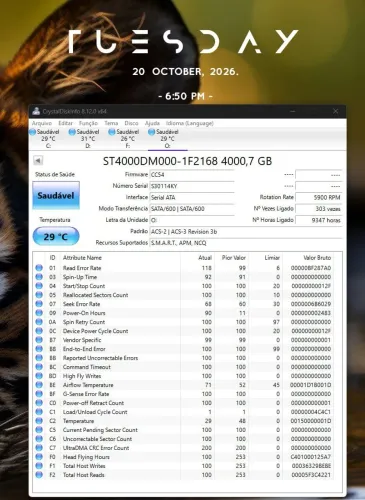The height and width of the screenshot is (500, 365).
Task: Click the status circle for Seek Error Rate
Action: coord(39,304)
